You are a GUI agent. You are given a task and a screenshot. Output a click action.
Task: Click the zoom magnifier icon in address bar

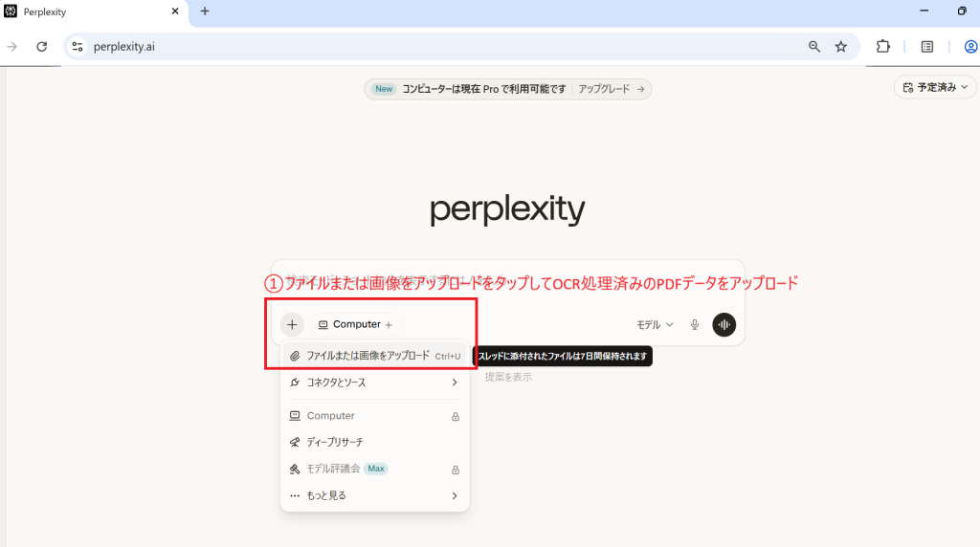coord(814,46)
